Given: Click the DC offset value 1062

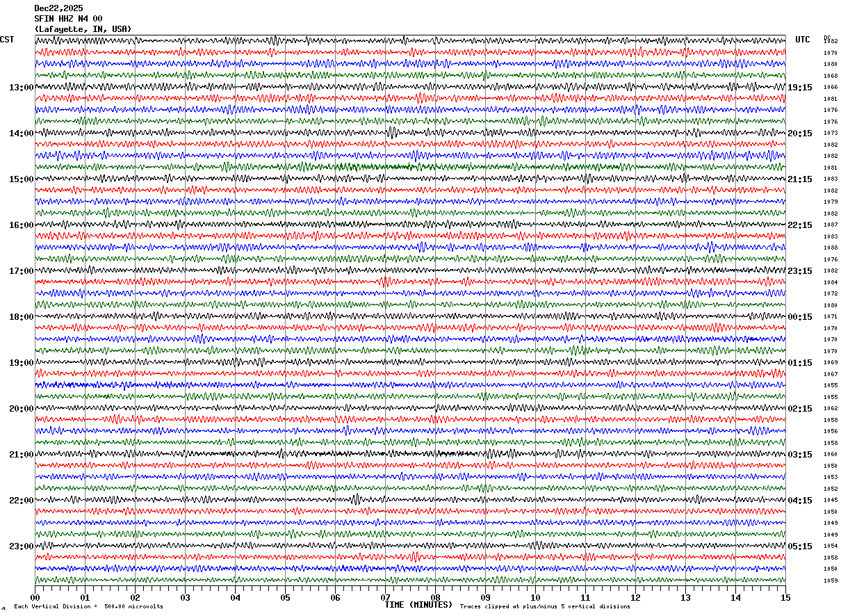Looking at the screenshot, I should point(831,409).
